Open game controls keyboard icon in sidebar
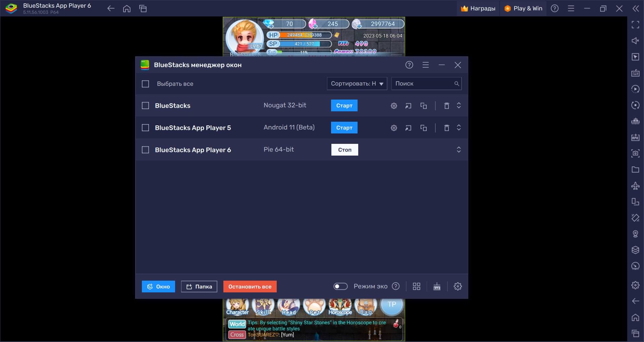Viewport: 644px width, 342px height. (x=635, y=73)
